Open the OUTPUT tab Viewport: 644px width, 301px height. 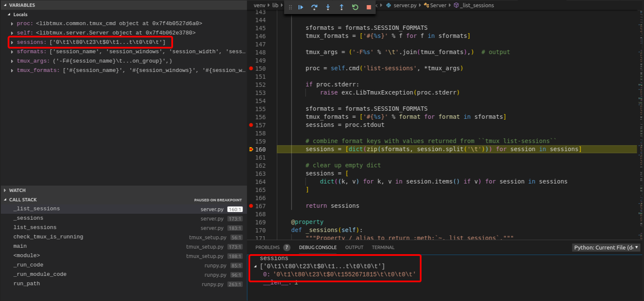click(354, 247)
